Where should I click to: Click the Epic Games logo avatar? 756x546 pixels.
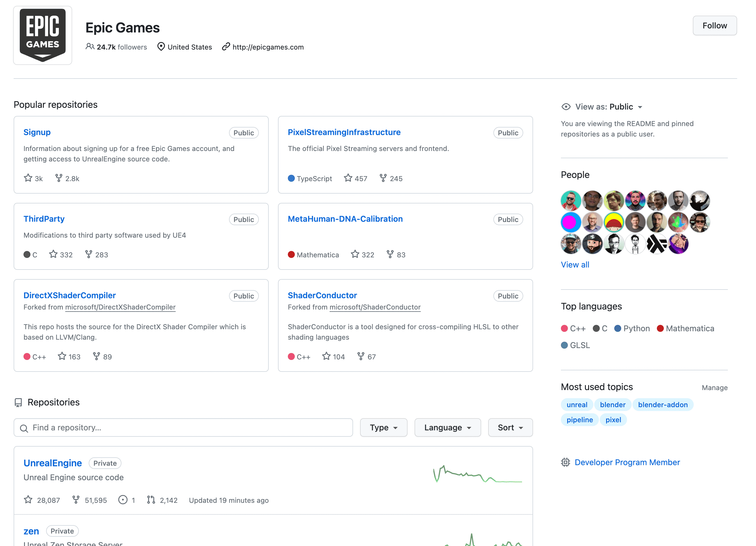(x=43, y=35)
